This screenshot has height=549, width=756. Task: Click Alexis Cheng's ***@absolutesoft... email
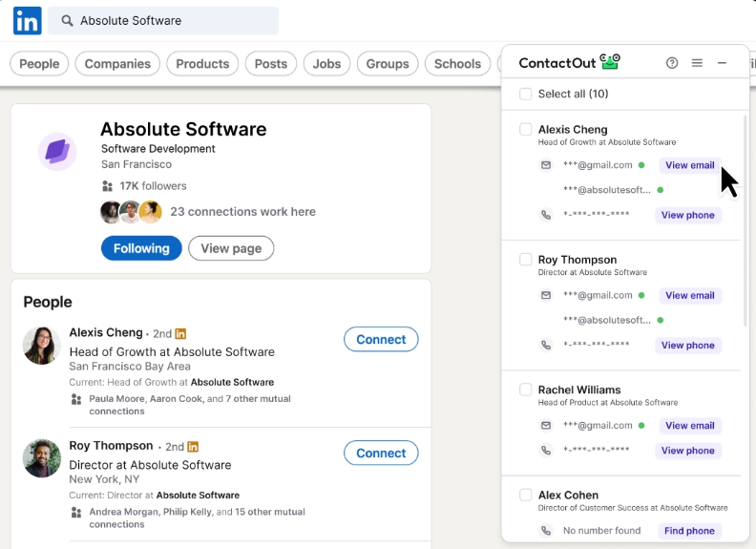coord(607,190)
